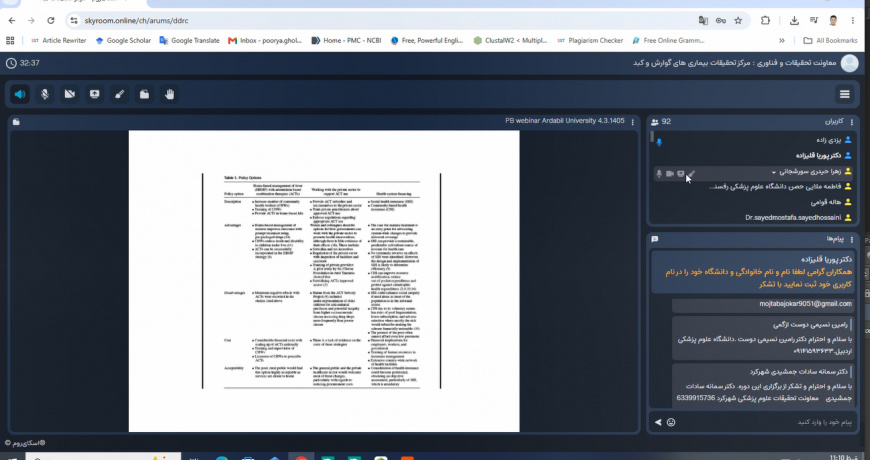Mute the room speaker audio

(20, 94)
